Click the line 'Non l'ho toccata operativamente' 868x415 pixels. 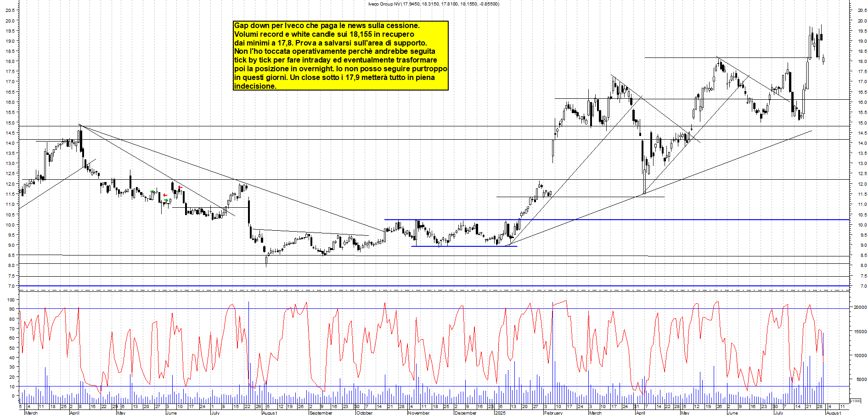(334, 51)
